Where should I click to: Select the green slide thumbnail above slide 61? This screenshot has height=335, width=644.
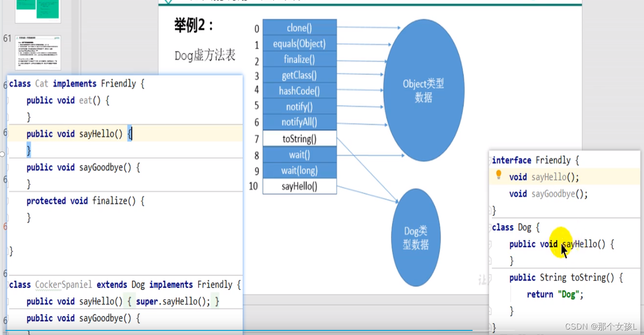(38, 11)
